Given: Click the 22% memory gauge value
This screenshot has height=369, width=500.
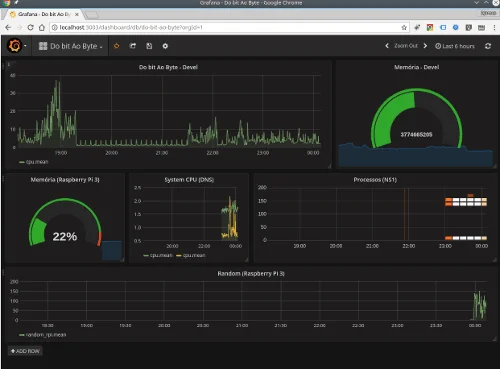Looking at the screenshot, I should point(65,237).
